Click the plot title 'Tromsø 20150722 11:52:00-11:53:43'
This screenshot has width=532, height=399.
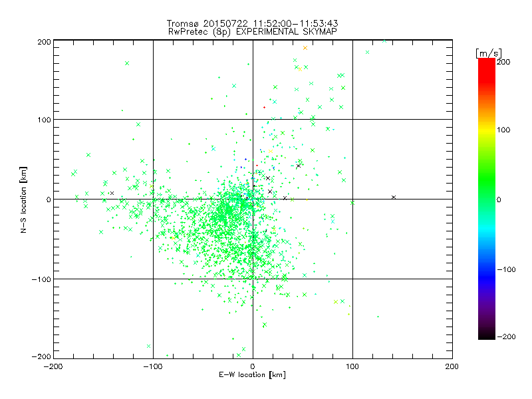coord(252,23)
